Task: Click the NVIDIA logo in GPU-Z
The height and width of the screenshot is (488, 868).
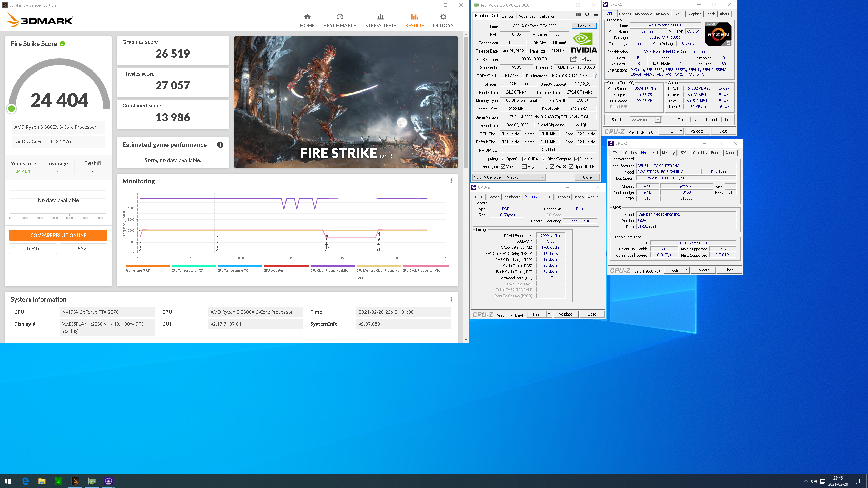Action: tap(584, 43)
